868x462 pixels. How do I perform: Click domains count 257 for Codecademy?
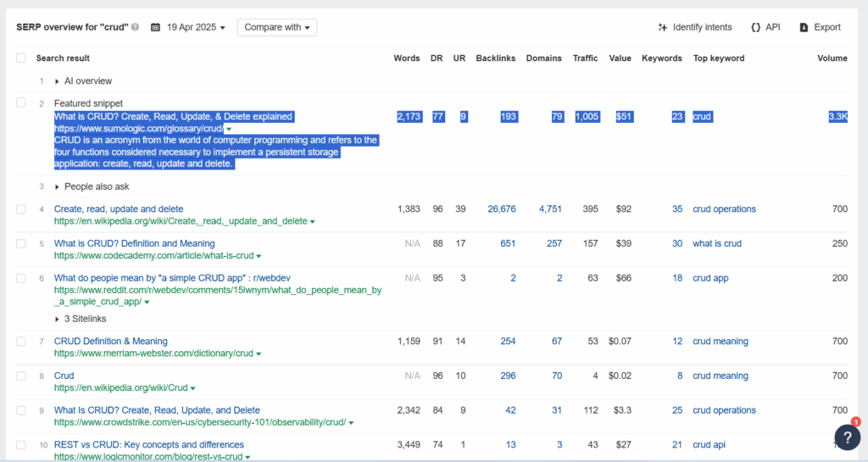(x=554, y=243)
